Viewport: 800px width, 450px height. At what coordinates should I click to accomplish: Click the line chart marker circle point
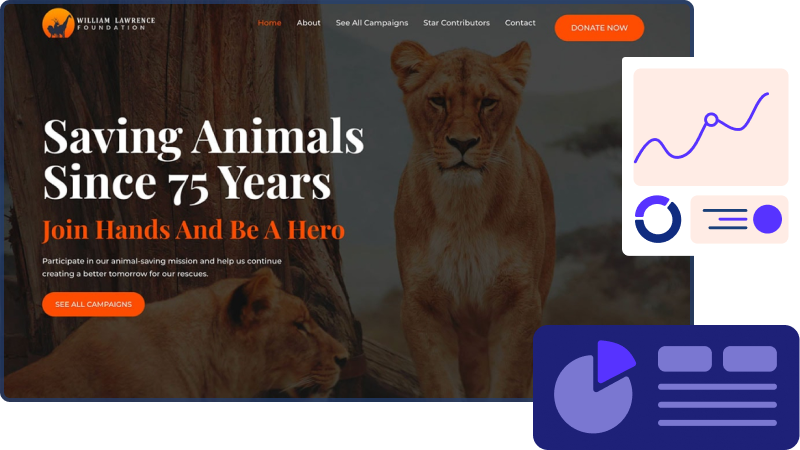(x=711, y=120)
